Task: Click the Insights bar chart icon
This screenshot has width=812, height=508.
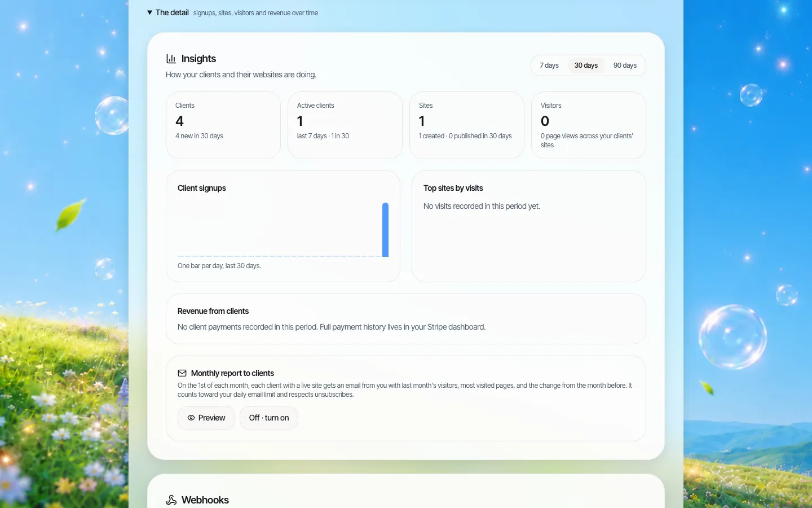Action: click(x=171, y=59)
